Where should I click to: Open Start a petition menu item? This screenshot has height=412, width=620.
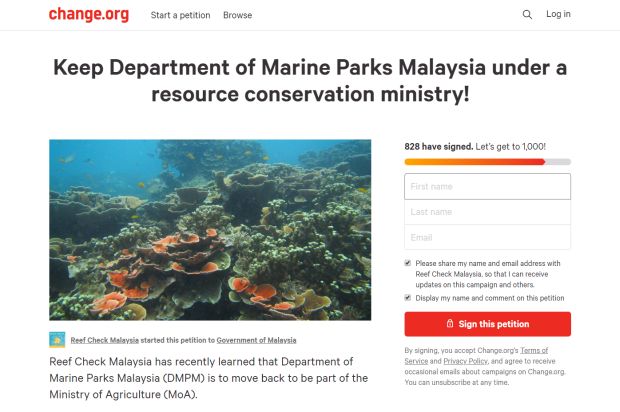coord(180,16)
